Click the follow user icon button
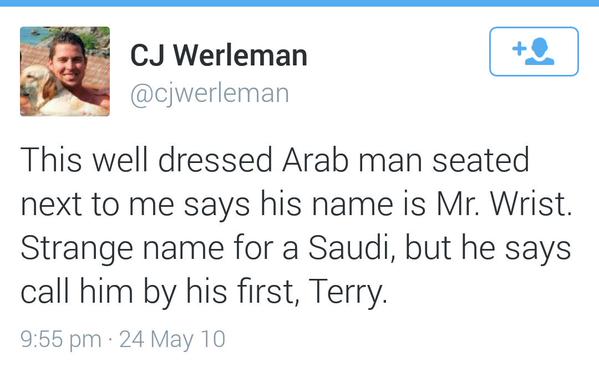This screenshot has width=599, height=372. [534, 52]
